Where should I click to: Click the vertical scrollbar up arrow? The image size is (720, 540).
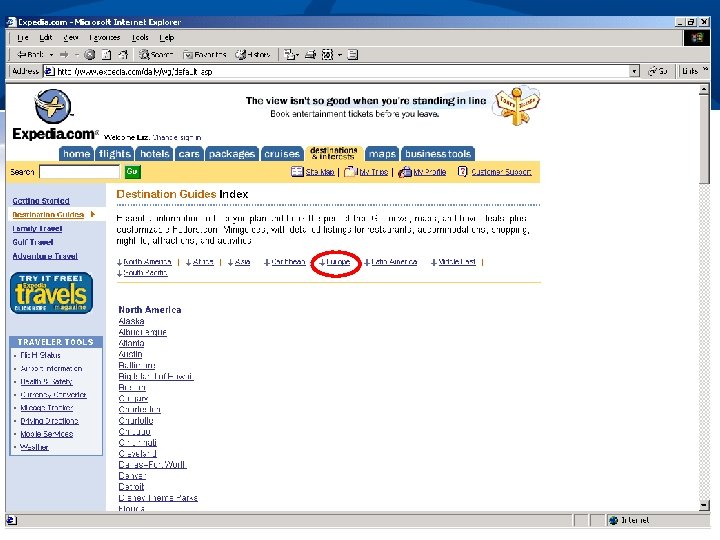pos(704,90)
